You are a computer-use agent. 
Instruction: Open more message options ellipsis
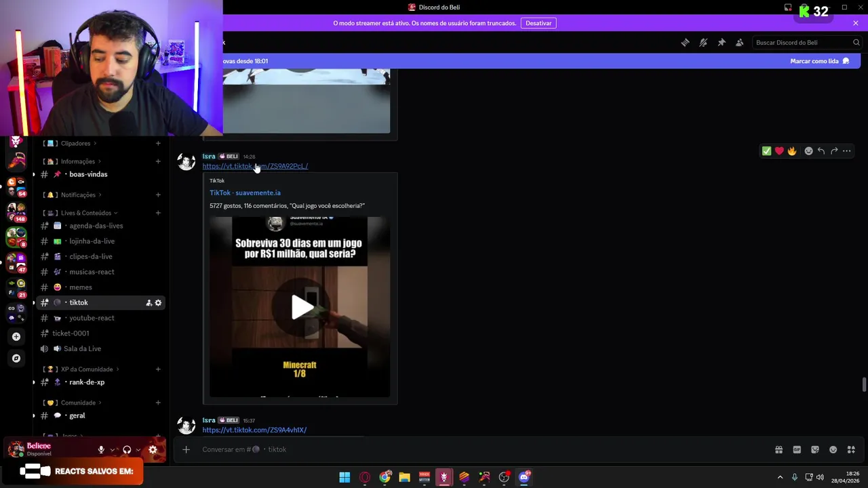click(847, 151)
